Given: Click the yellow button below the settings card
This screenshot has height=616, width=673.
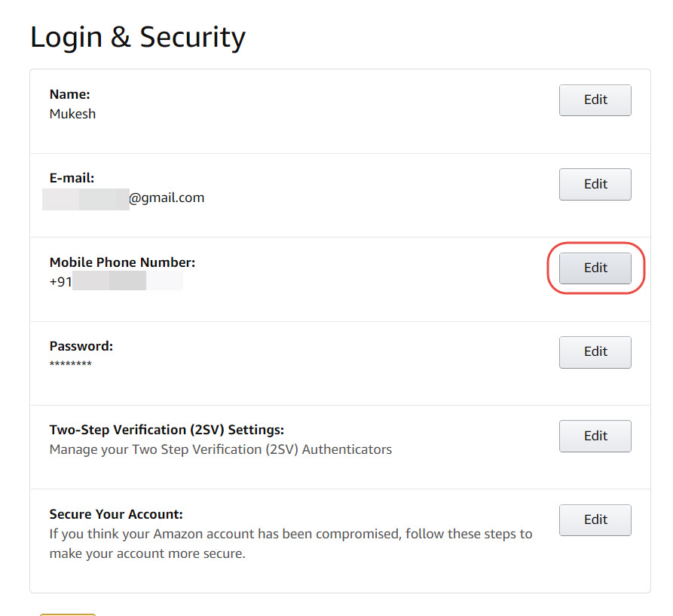Looking at the screenshot, I should (x=68, y=614).
